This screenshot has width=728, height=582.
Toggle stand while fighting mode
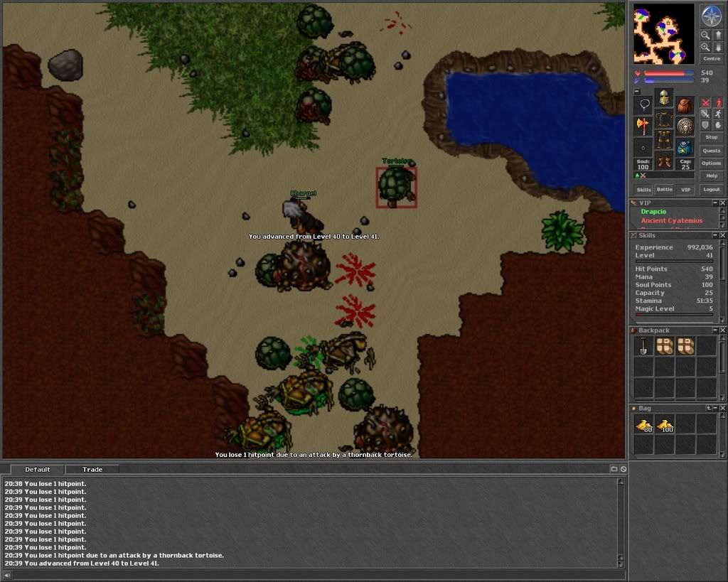point(718,102)
